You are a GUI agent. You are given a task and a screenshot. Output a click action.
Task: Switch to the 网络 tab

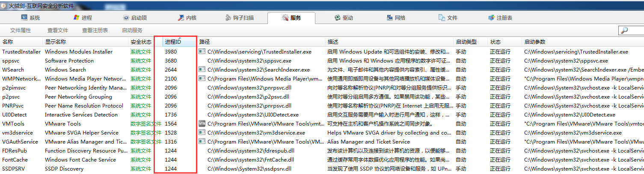pos(396,18)
